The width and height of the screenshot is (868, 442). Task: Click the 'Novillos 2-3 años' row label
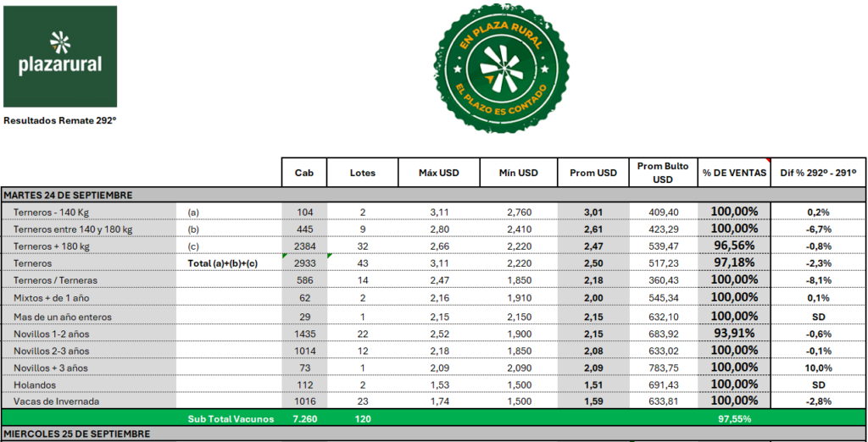pyautogui.click(x=52, y=351)
